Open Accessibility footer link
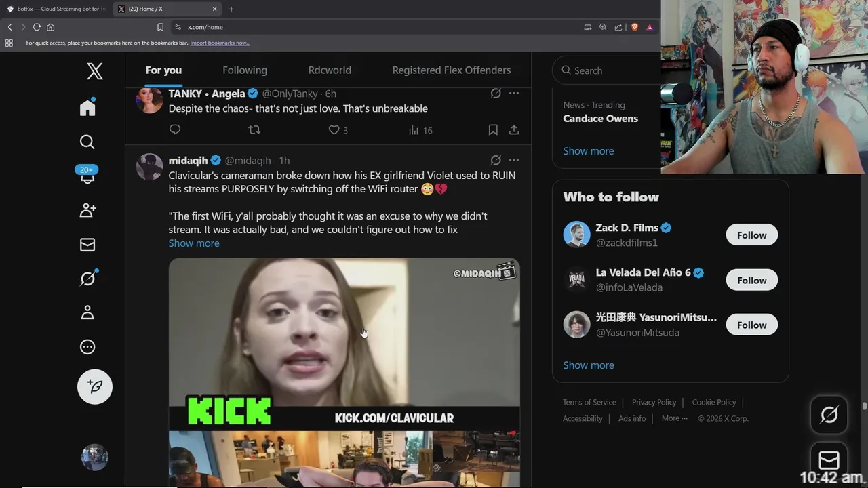 click(583, 418)
